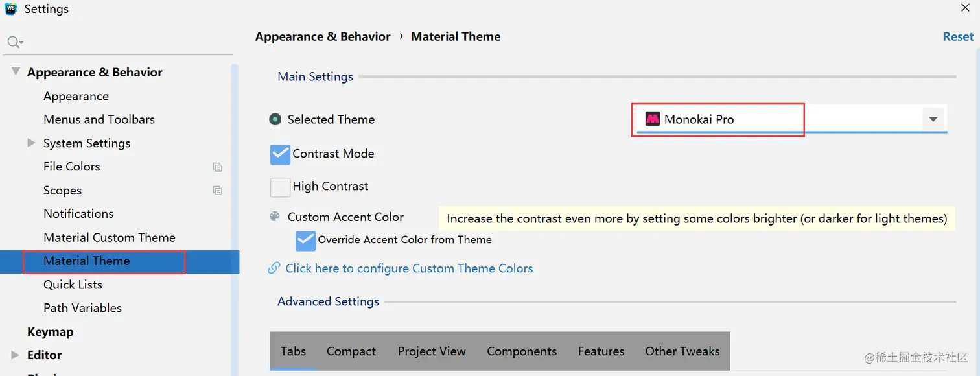The image size is (980, 376).
Task: Uncheck Override Accent Color from Theme
Action: tap(305, 241)
